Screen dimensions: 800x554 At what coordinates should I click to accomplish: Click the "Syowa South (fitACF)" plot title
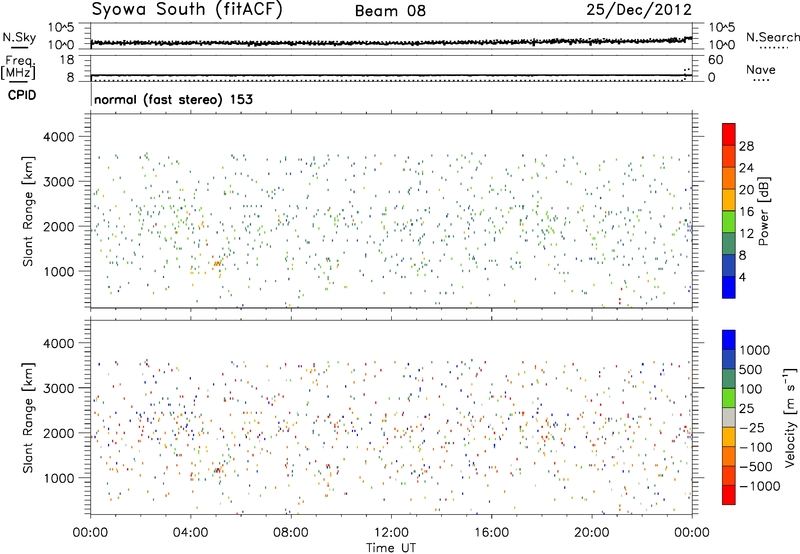187,10
